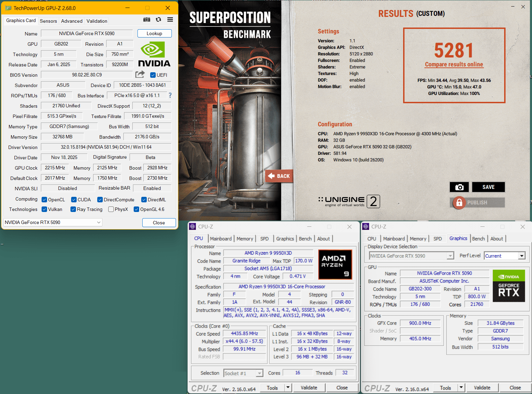Click the lock icon on Publish
Image resolution: width=532 pixels, height=394 pixels.
tap(459, 203)
